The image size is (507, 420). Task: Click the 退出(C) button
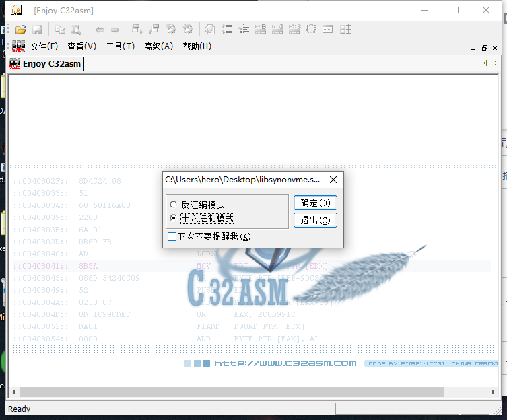coord(315,220)
